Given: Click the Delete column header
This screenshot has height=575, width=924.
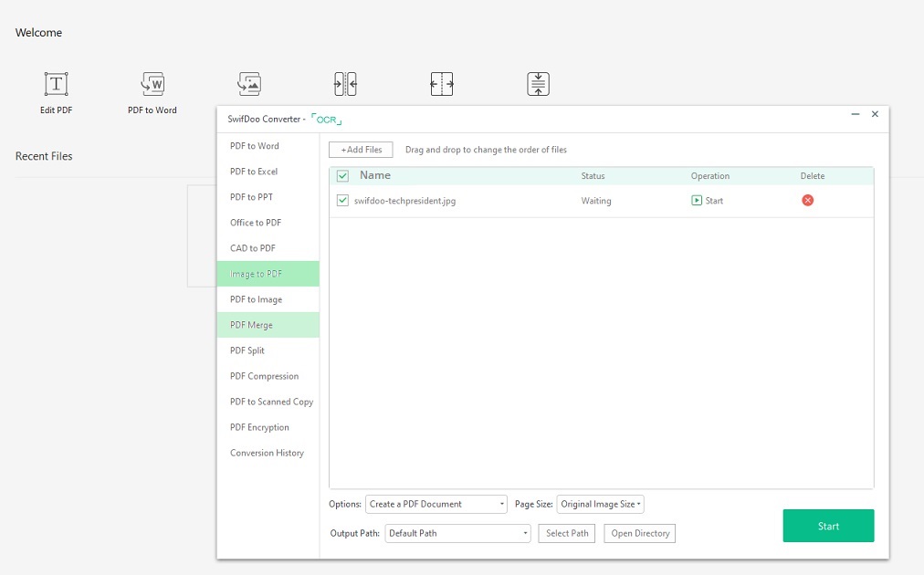Looking at the screenshot, I should point(813,175).
